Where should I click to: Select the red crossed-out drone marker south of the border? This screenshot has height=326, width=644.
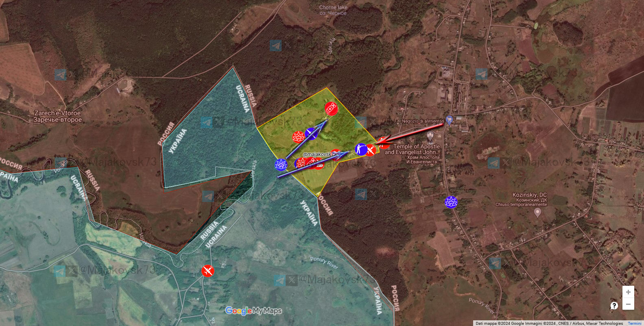pos(208,271)
